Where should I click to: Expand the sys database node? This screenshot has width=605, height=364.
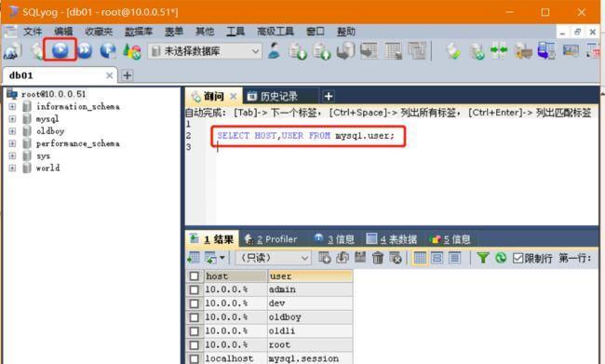(12, 155)
